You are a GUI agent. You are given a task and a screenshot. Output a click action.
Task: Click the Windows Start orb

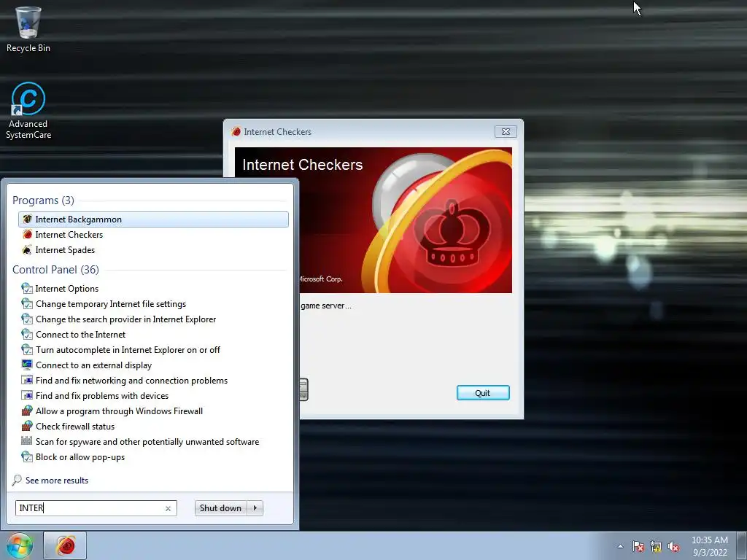pyautogui.click(x=19, y=545)
